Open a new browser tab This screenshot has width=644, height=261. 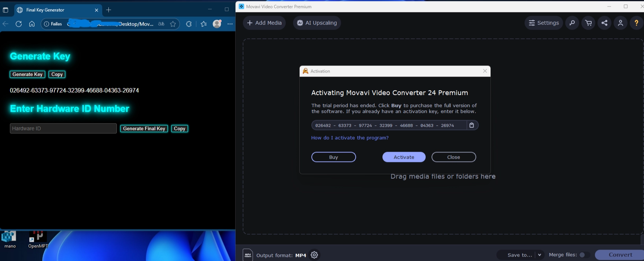108,10
